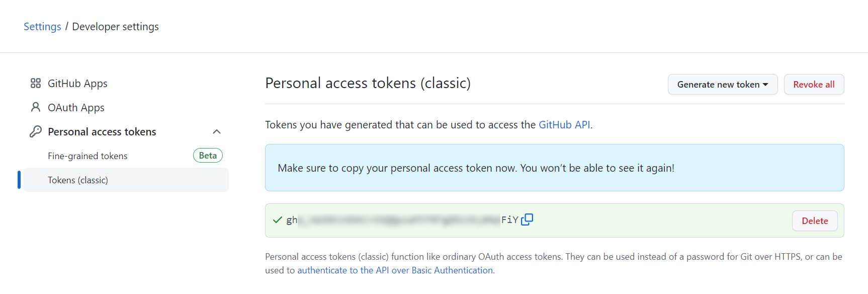The width and height of the screenshot is (868, 294).
Task: Open the authenticate to the API link
Action: (x=395, y=270)
